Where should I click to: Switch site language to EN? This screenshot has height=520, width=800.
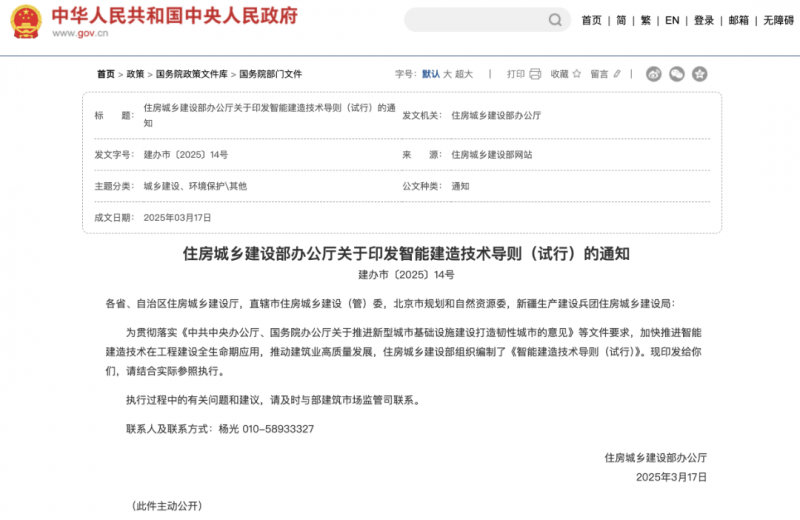pyautogui.click(x=672, y=20)
